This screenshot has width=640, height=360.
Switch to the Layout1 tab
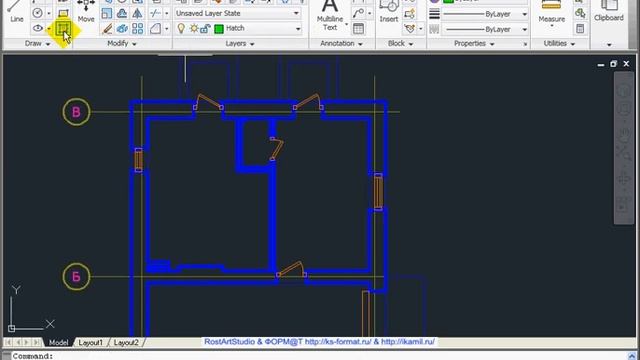coord(91,342)
